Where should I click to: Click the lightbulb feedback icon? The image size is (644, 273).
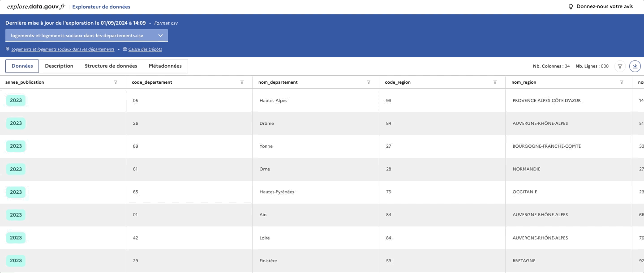pyautogui.click(x=571, y=7)
